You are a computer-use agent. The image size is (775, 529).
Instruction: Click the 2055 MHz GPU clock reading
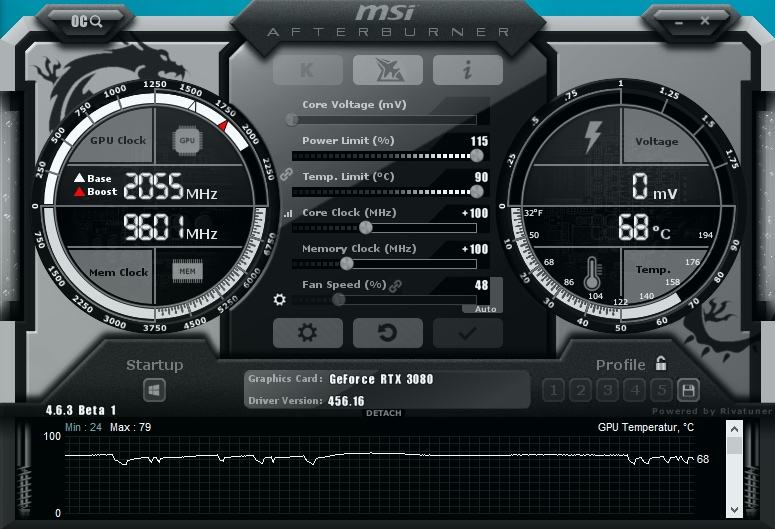(170, 186)
